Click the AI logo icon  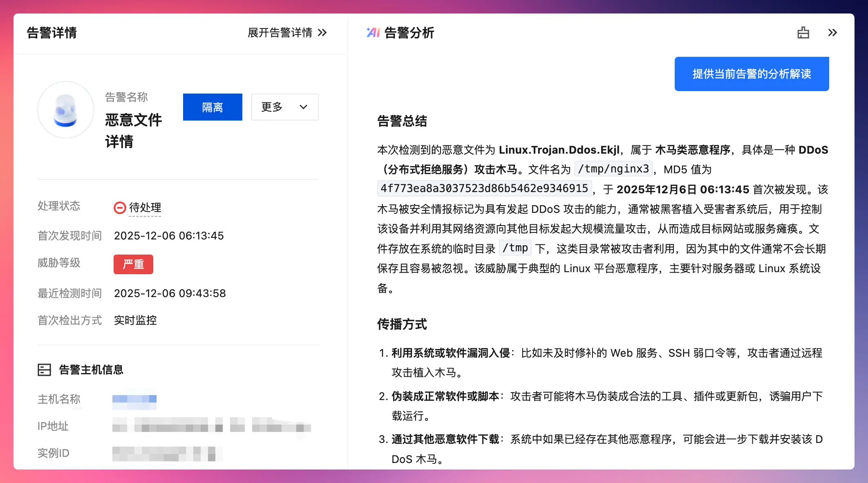pyautogui.click(x=373, y=33)
